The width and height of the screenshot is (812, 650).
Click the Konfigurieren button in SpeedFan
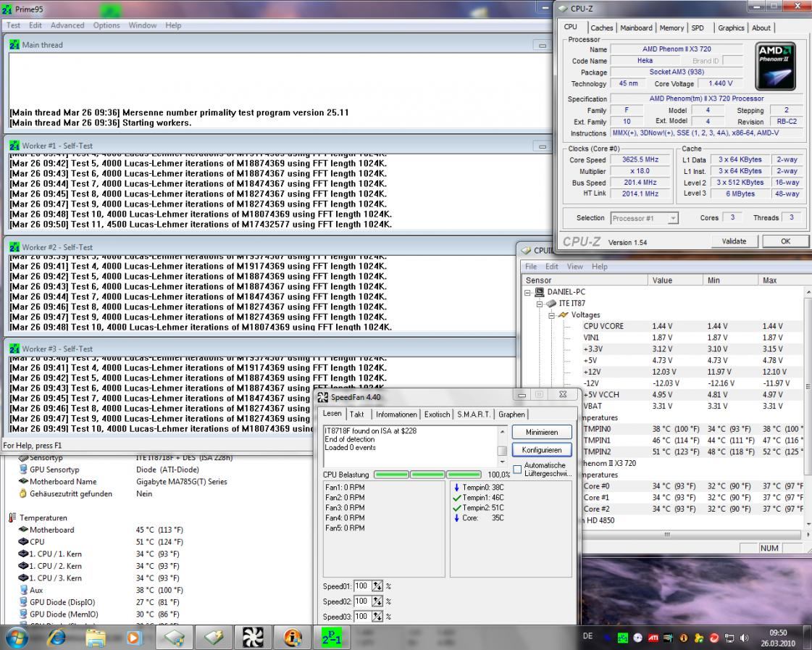coord(542,450)
